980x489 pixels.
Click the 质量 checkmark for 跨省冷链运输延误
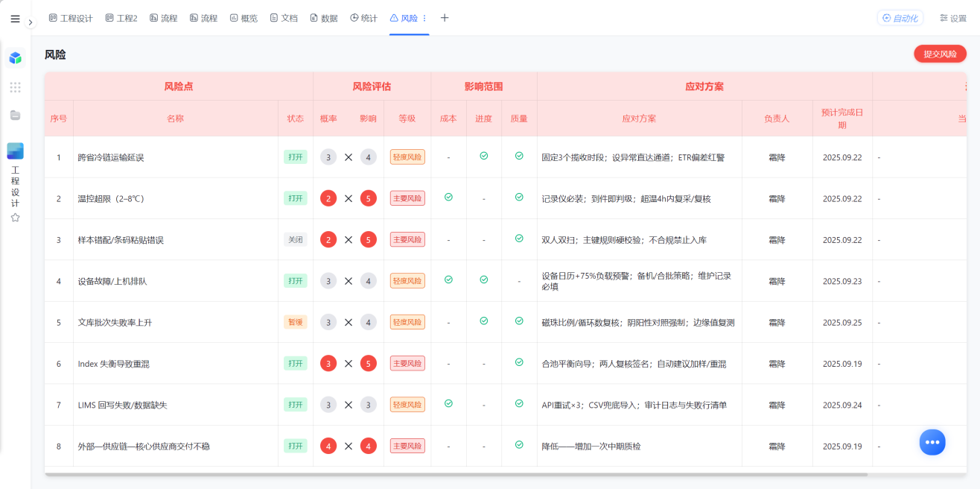click(x=519, y=156)
